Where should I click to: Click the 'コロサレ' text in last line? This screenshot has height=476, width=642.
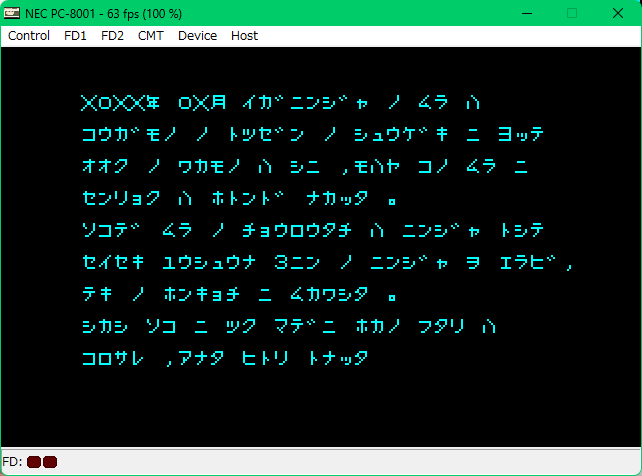[x=113, y=359]
